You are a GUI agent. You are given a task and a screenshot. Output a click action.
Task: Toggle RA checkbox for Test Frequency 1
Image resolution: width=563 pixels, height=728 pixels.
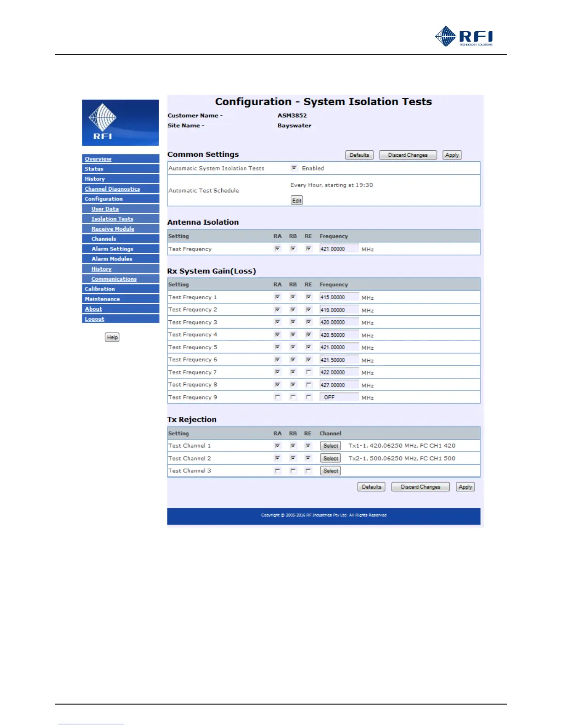point(277,297)
